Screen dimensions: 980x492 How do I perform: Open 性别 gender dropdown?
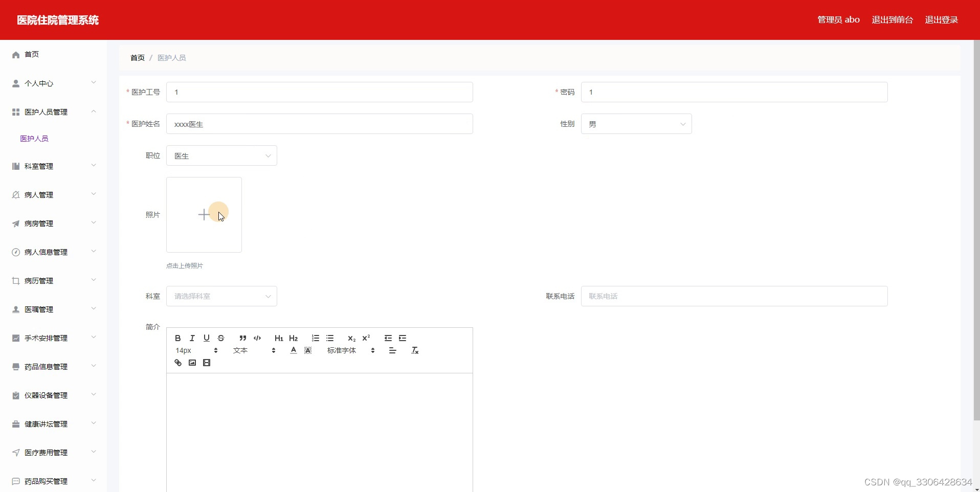click(x=636, y=124)
